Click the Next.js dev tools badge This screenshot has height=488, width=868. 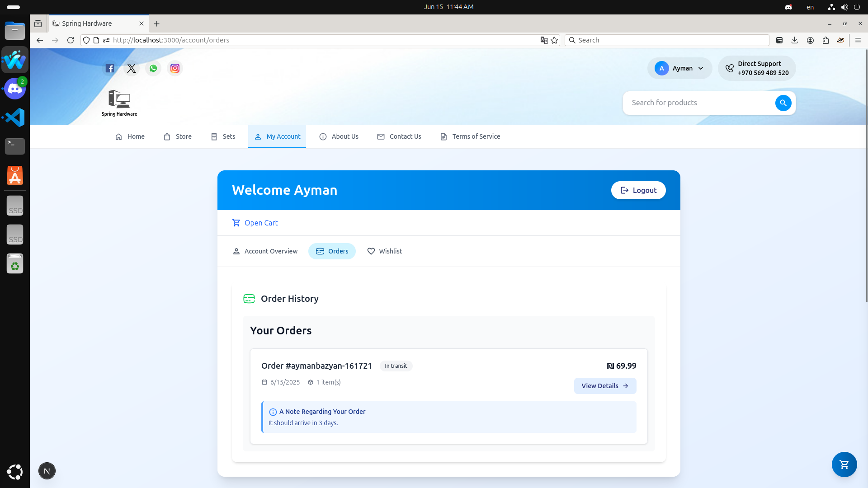point(47,471)
